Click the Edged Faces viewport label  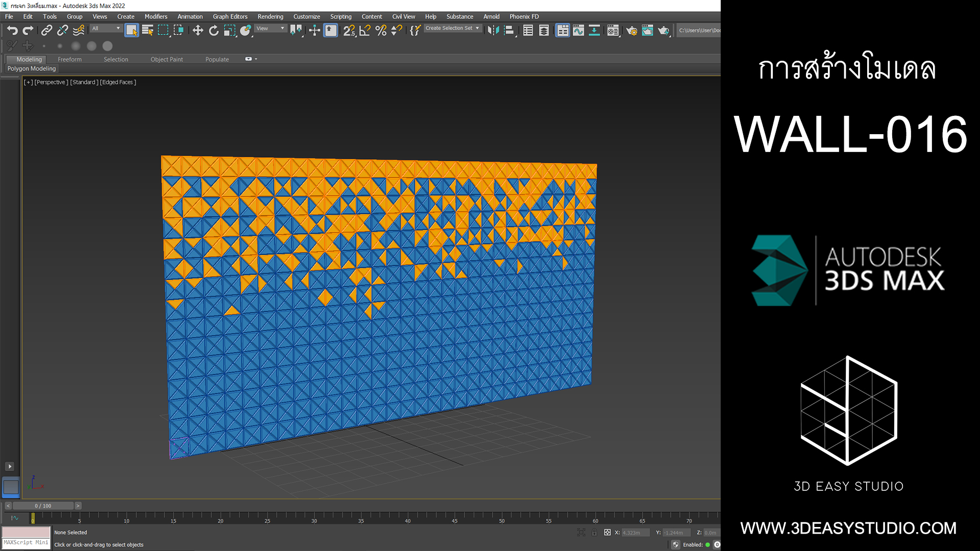point(118,82)
